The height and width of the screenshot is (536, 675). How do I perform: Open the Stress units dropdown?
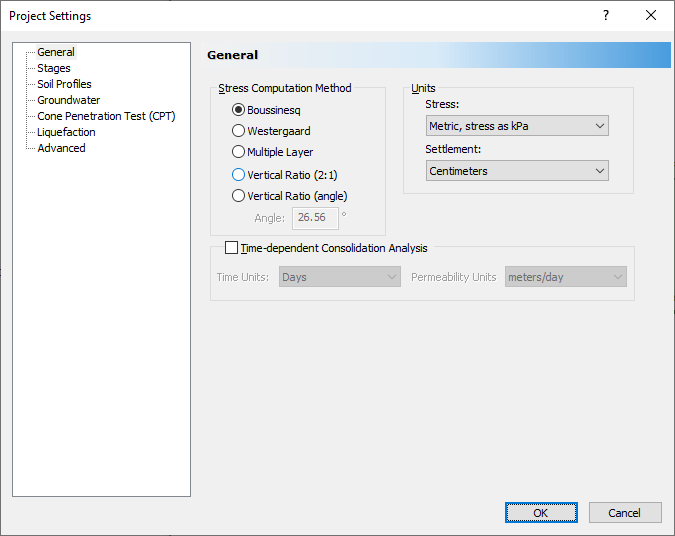click(x=516, y=126)
